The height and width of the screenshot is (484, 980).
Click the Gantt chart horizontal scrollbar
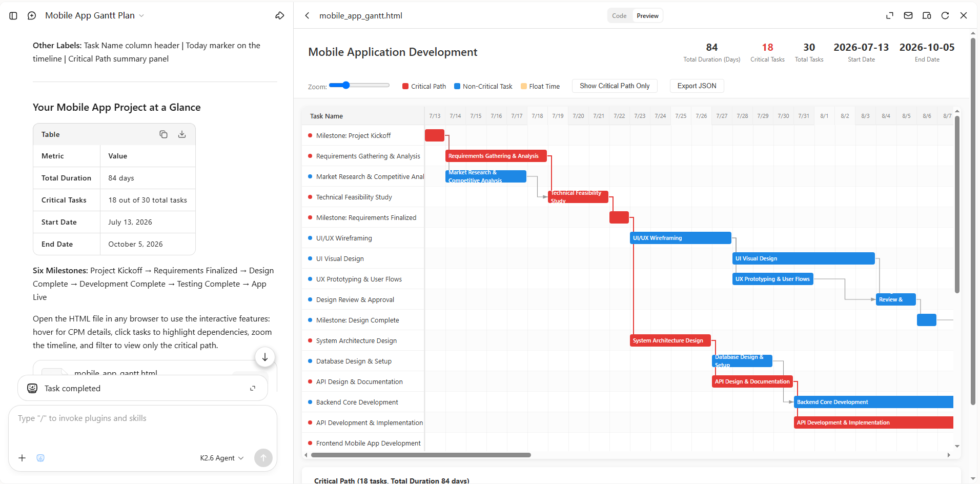pyautogui.click(x=421, y=455)
